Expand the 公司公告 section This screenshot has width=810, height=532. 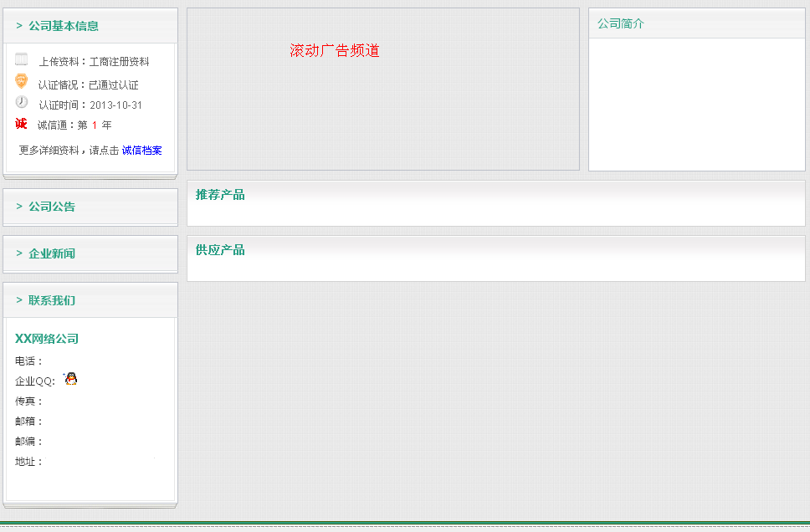[x=51, y=207]
